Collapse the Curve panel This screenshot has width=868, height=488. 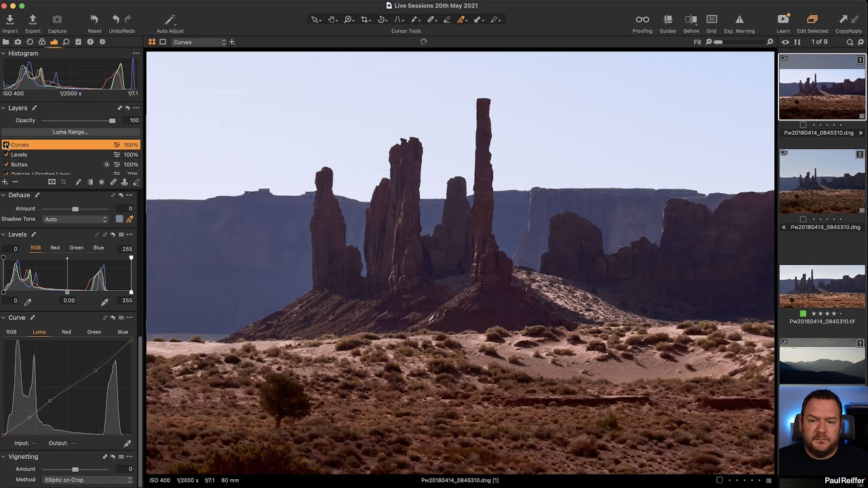tap(3, 317)
